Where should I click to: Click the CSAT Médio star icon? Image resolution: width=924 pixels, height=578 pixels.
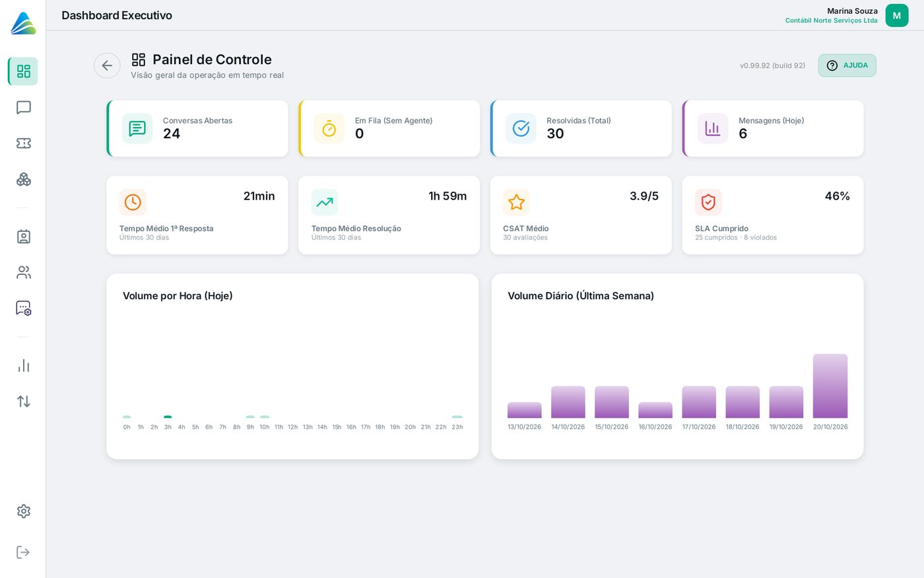click(516, 202)
